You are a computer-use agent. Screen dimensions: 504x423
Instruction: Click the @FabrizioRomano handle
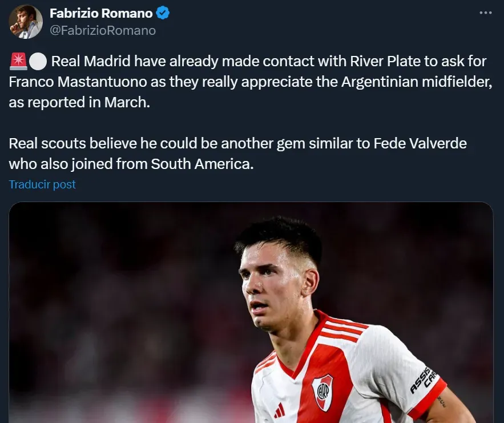click(103, 30)
